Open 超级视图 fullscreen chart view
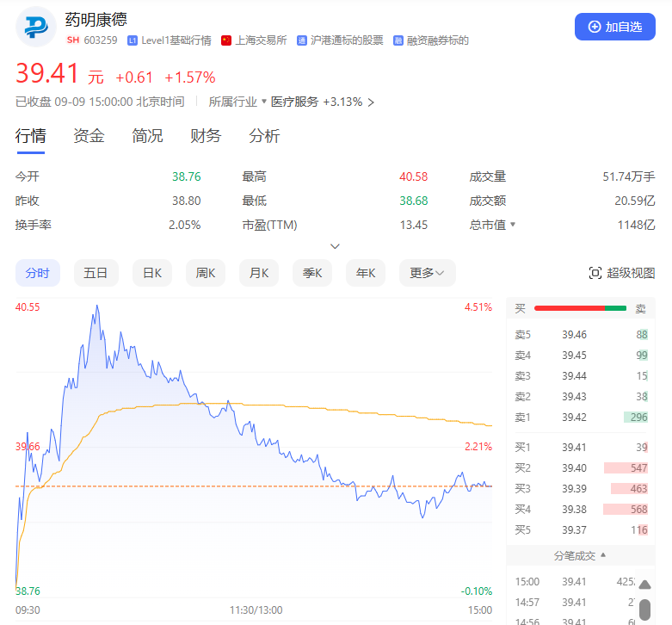This screenshot has height=625, width=672. [x=622, y=273]
